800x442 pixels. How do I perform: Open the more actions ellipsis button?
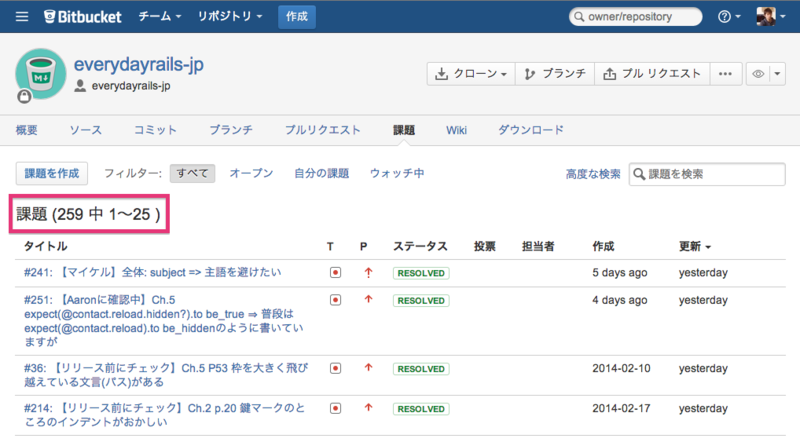pos(726,74)
